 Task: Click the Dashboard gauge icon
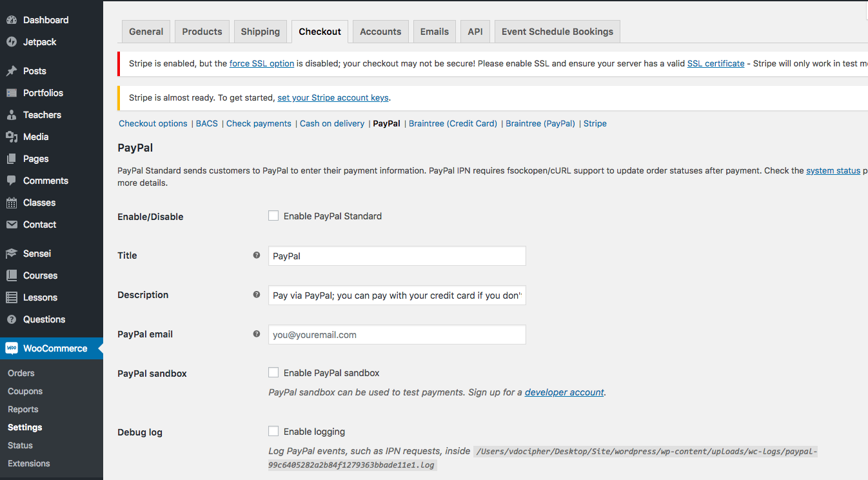pos(12,20)
